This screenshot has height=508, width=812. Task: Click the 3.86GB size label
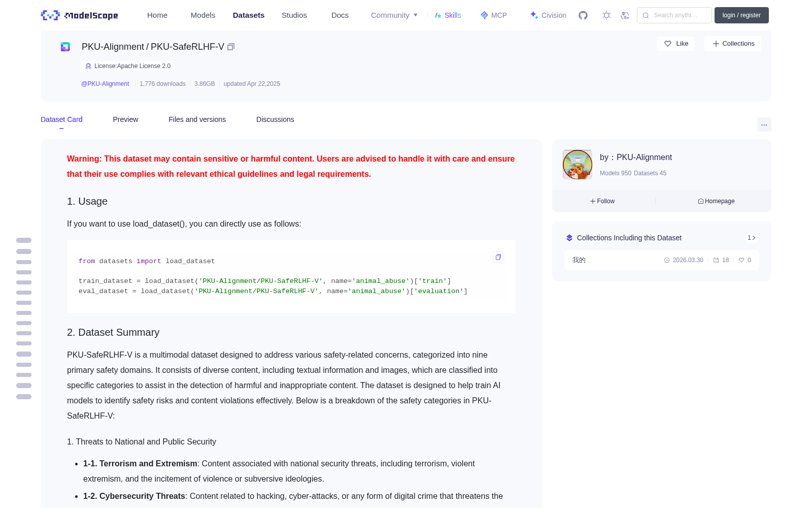tap(205, 84)
